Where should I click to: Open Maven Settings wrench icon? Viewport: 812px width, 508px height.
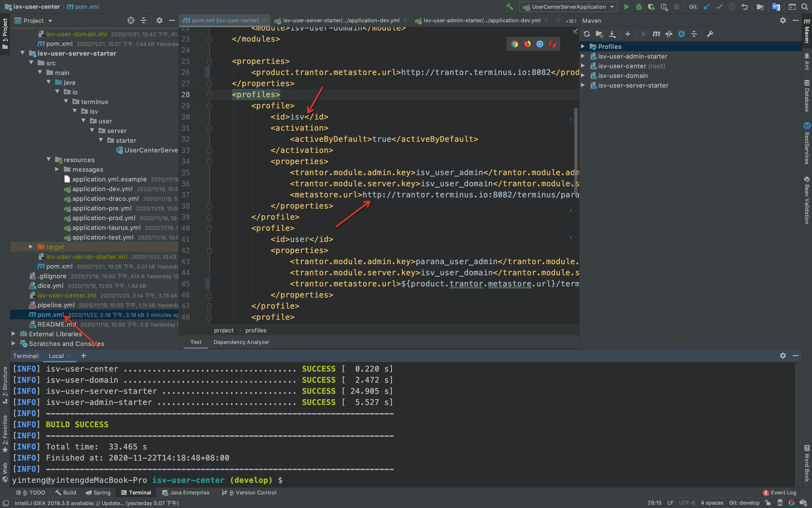(710, 34)
